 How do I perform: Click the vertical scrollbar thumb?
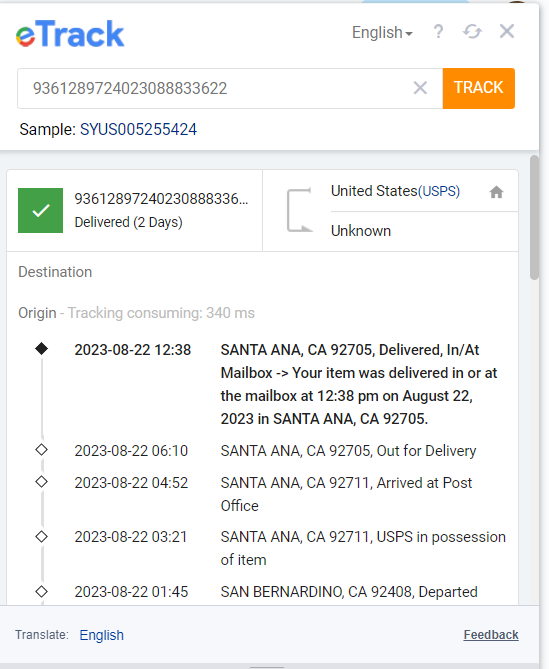point(534,218)
